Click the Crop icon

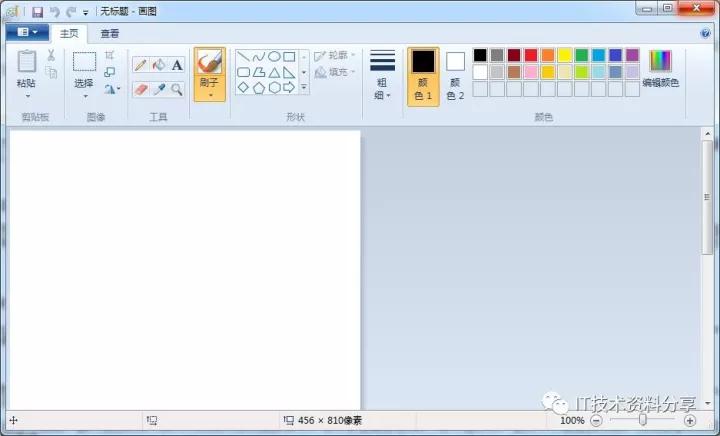point(109,56)
